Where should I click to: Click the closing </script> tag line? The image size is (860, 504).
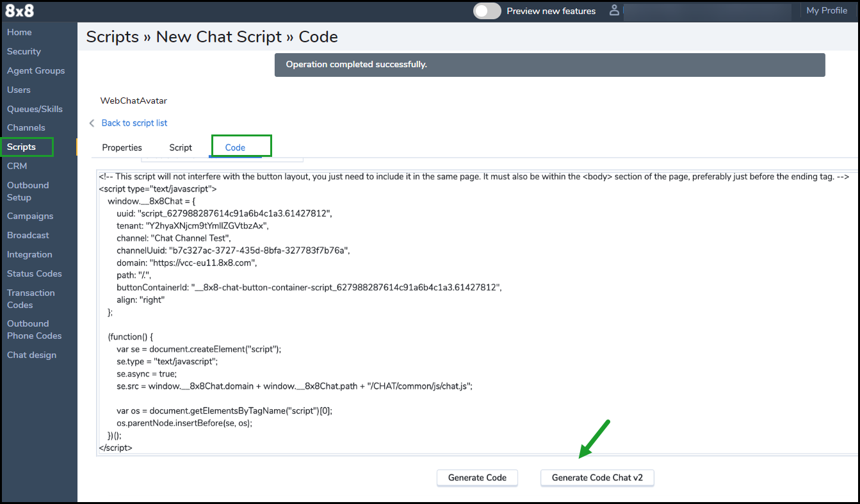point(116,448)
